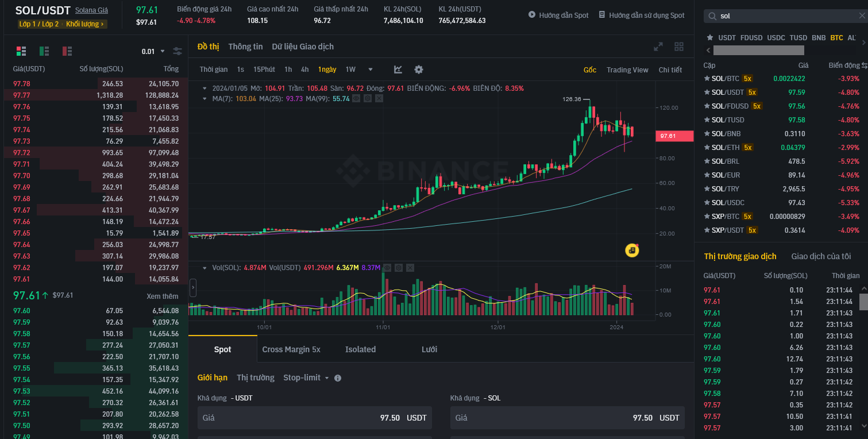Click the sell Giá price input field

(x=568, y=418)
